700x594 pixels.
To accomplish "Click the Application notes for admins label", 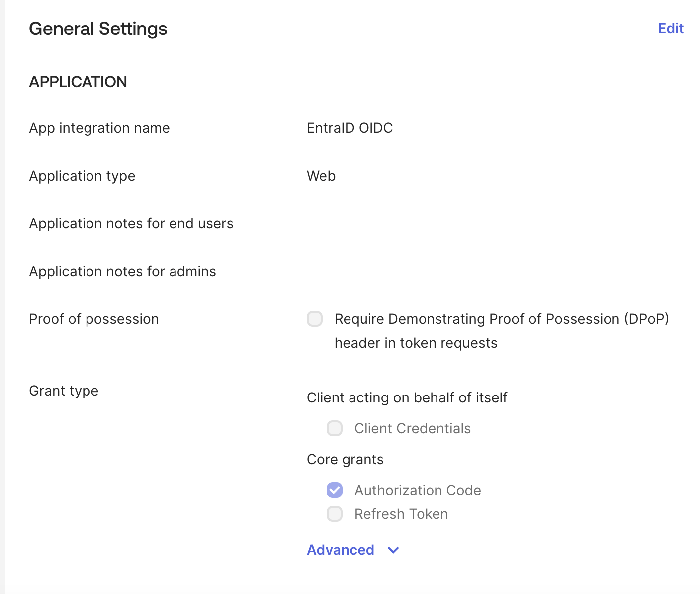I will coord(122,271).
